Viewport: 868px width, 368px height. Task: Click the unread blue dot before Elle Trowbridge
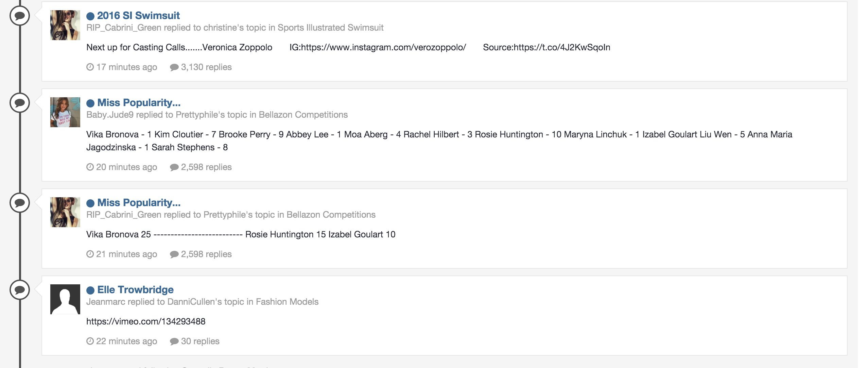point(90,290)
